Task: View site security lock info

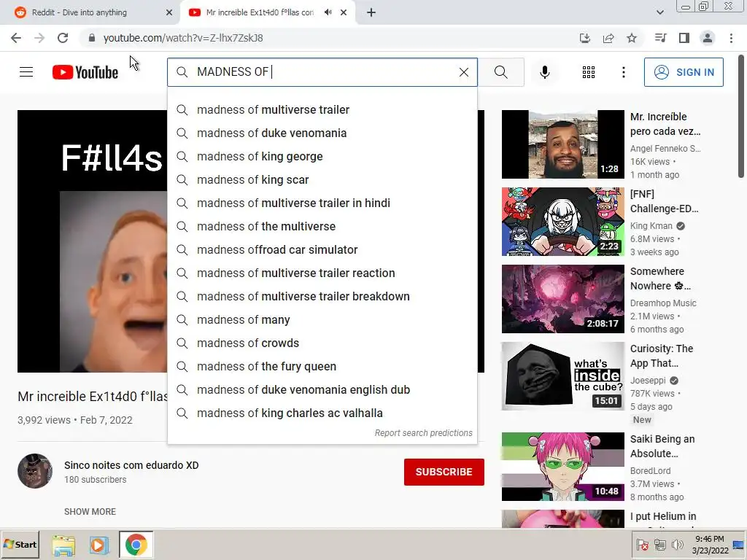Action: [x=92, y=38]
